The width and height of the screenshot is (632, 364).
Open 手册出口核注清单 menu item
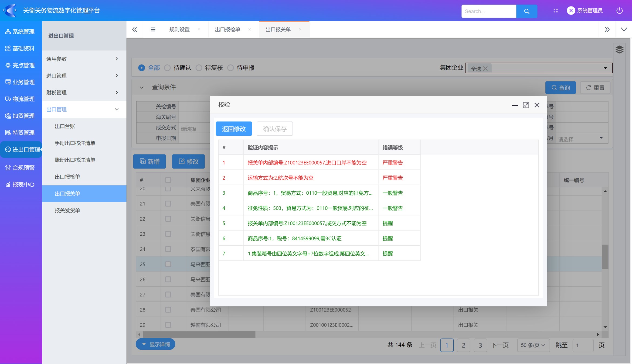(84, 143)
